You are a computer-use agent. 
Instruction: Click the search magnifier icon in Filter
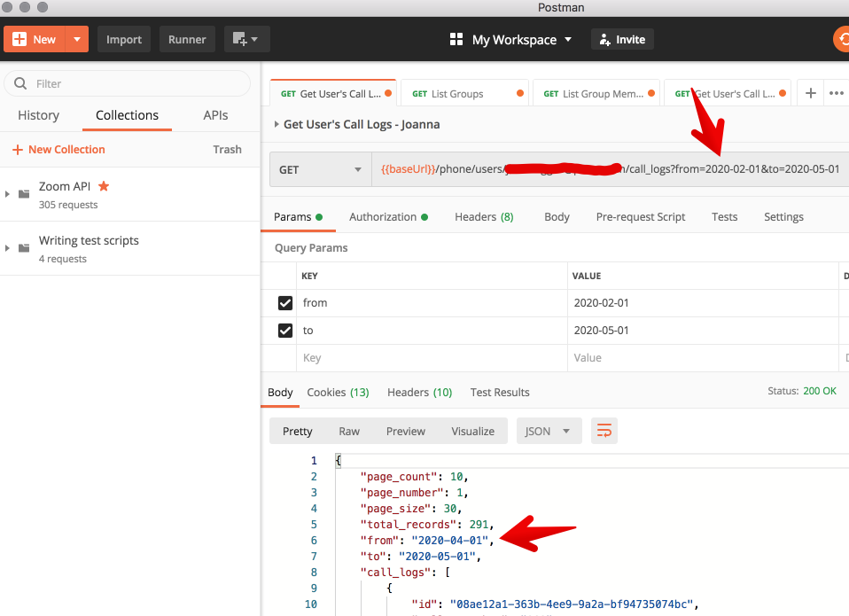[20, 83]
